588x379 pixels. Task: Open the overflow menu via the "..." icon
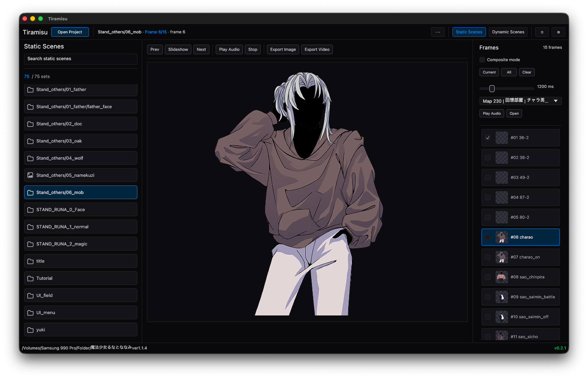click(438, 32)
